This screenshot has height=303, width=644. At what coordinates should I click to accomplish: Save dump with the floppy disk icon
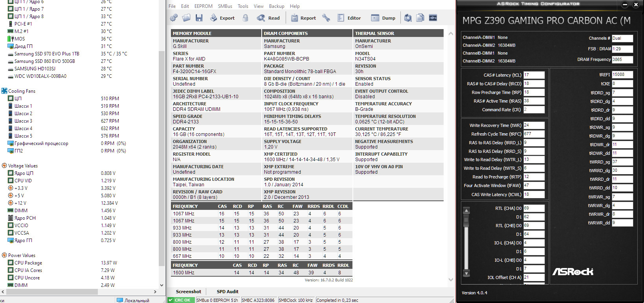coord(199,18)
